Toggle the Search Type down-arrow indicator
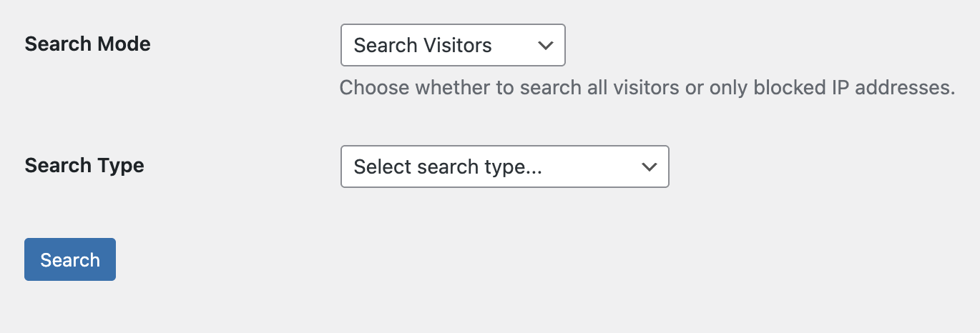Screen dimensions: 980x333 [x=649, y=166]
